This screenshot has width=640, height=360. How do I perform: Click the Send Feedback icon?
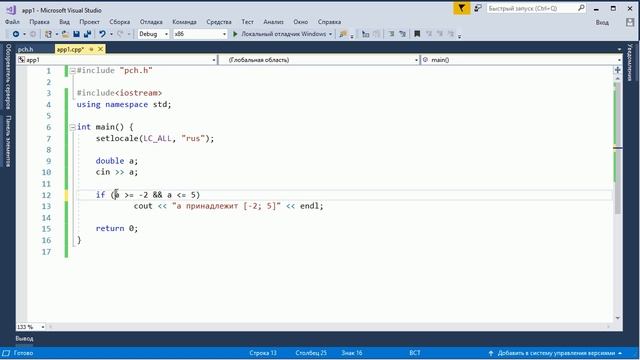pyautogui.click(x=478, y=8)
